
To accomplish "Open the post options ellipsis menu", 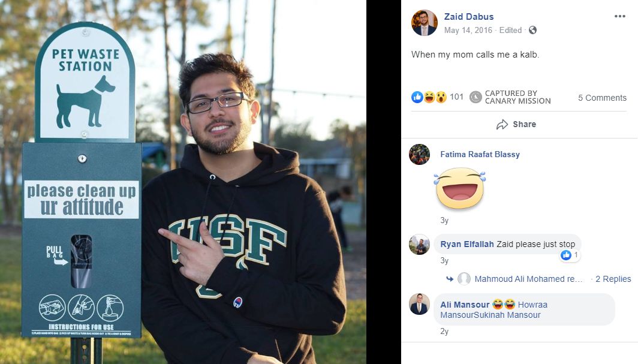I will point(620,16).
